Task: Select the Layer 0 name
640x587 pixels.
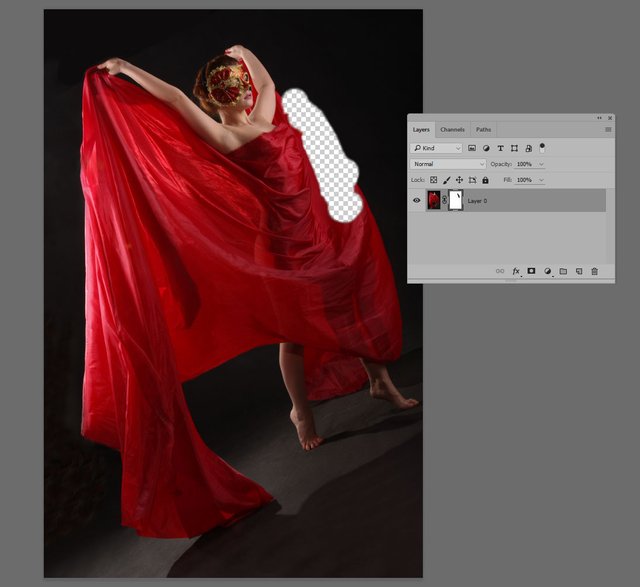Action: 477,201
